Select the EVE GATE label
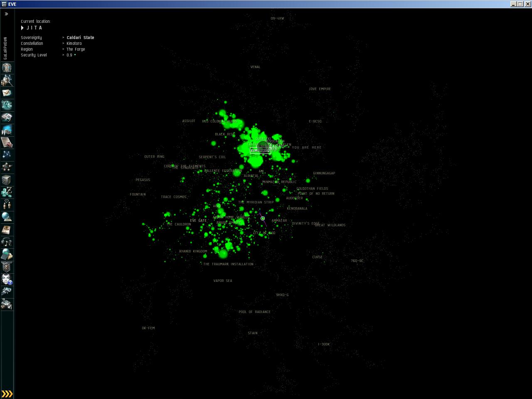 click(x=198, y=220)
